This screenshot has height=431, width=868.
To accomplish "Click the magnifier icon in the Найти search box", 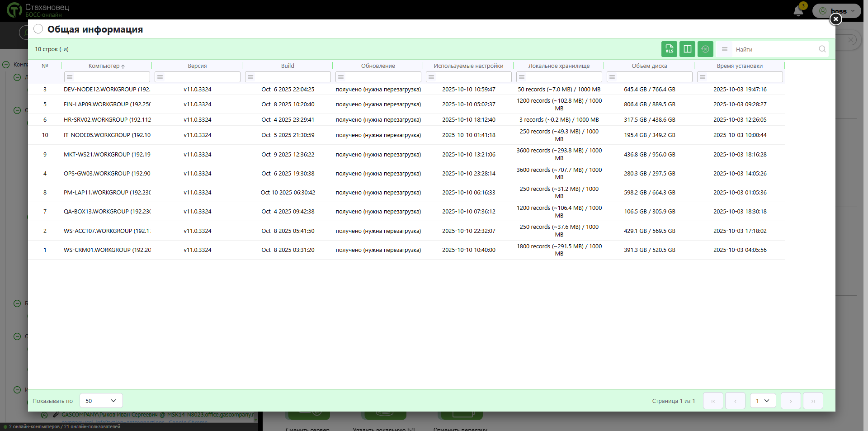I will click(x=822, y=49).
